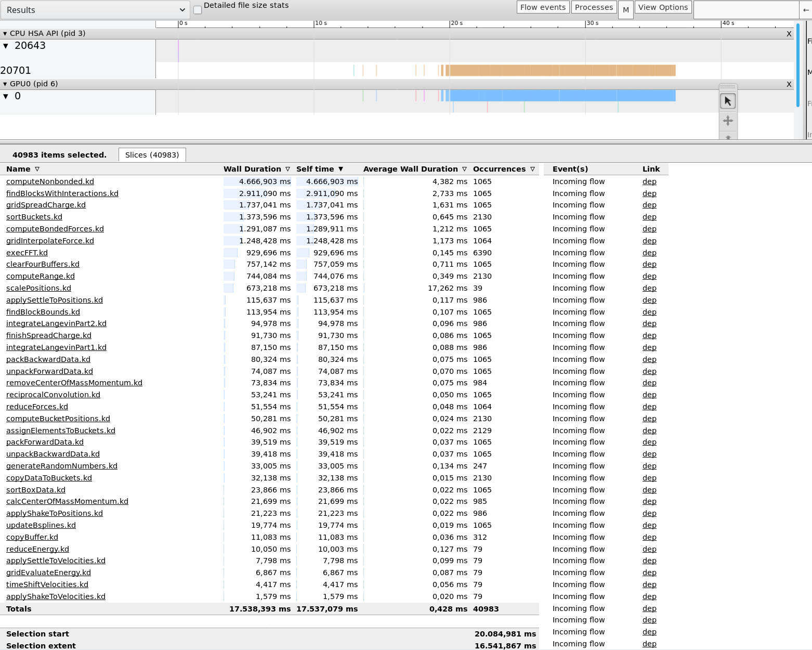Click the blue vertical scrollbar
The width and height of the screenshot is (812, 650).
point(798,62)
